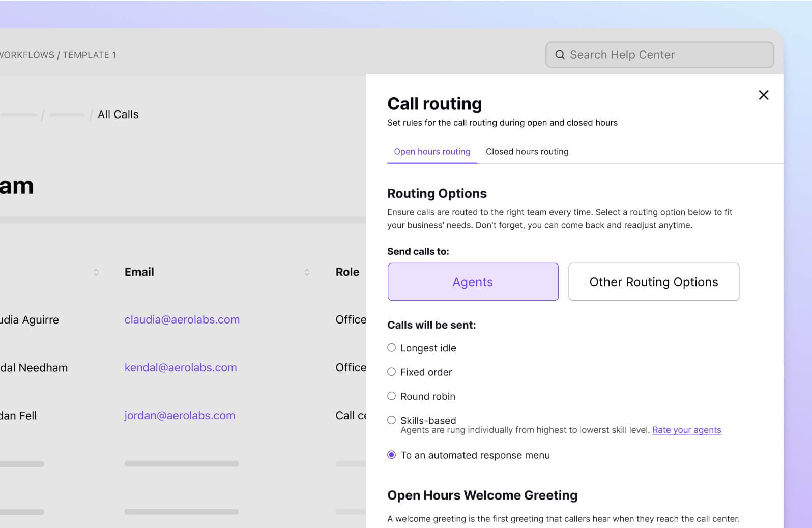Close the Call routing panel

763,95
